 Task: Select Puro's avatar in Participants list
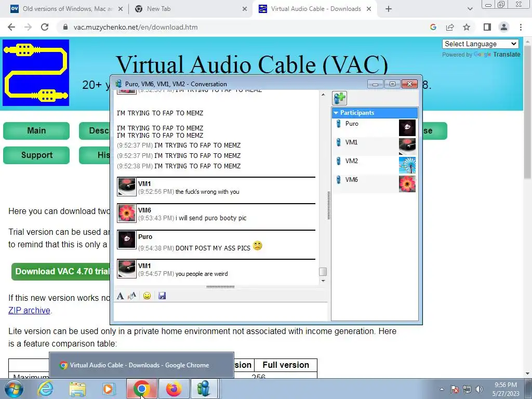pos(407,128)
